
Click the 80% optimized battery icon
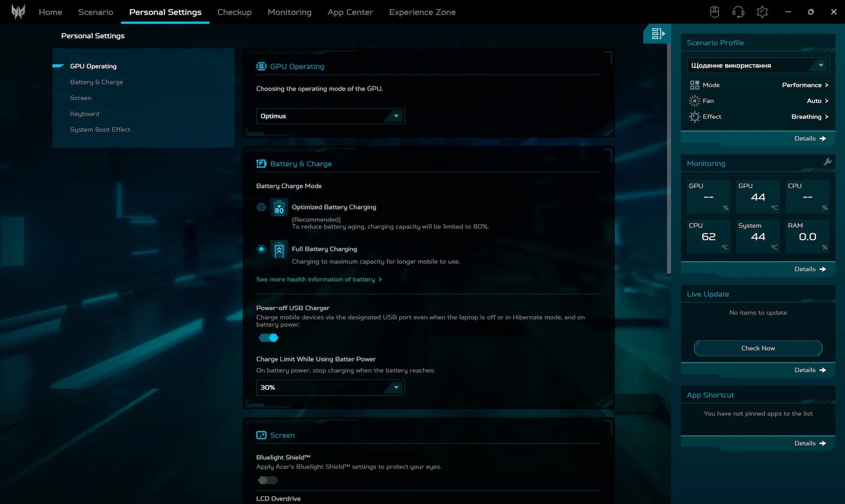(x=279, y=207)
